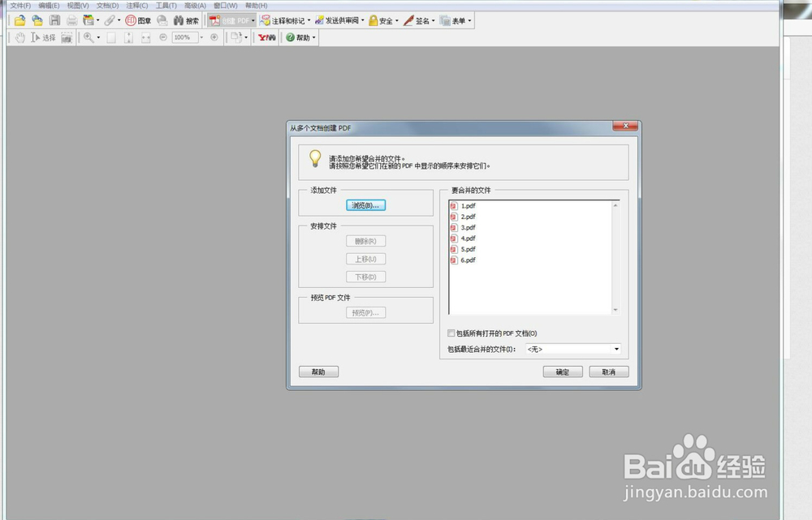Viewport: 812px width, 520px height.
Task: Click the rotate pages icon
Action: click(x=236, y=37)
